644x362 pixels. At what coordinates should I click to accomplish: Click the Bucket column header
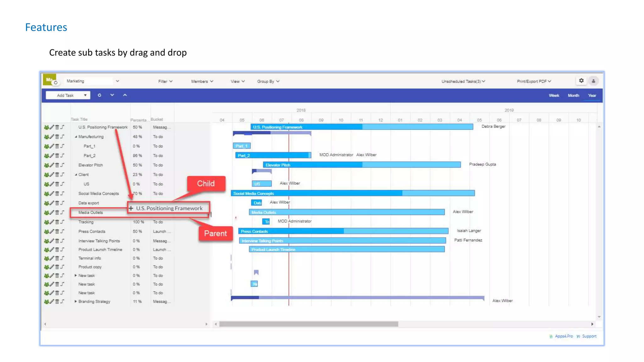(157, 119)
